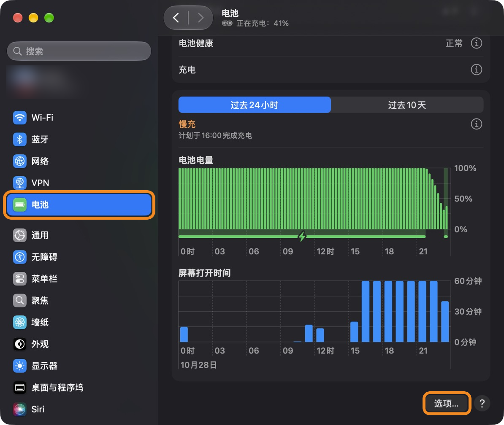Show info for 电池健康 row

tap(477, 43)
